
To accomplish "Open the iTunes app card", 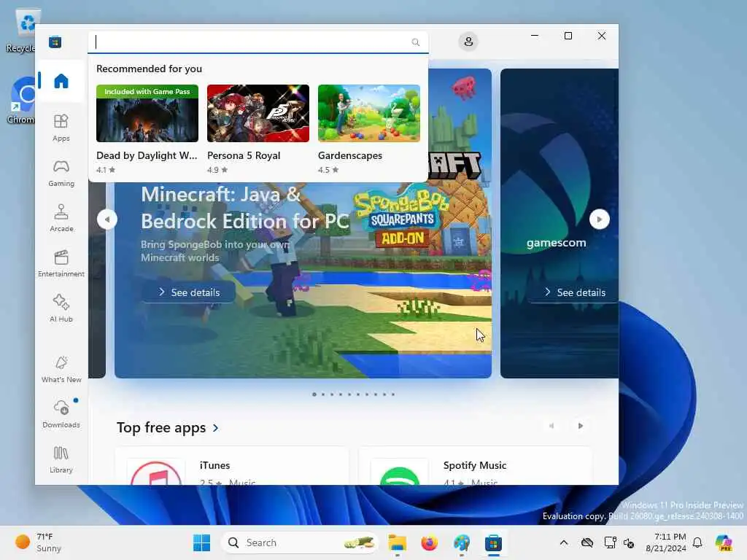I will coord(232,466).
